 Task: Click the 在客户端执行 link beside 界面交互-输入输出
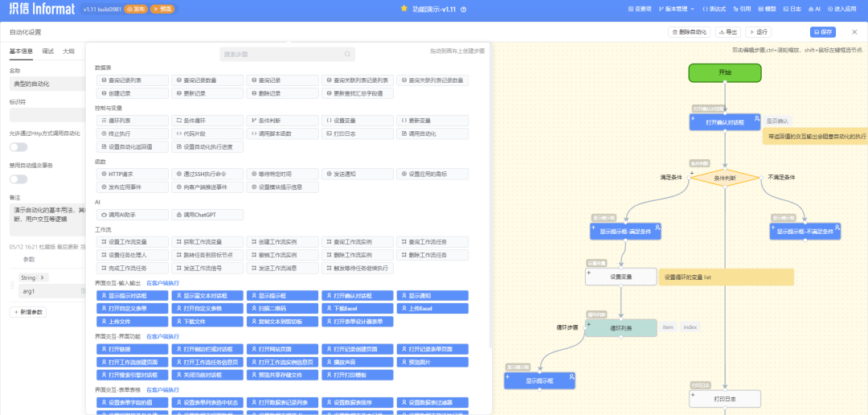162,283
